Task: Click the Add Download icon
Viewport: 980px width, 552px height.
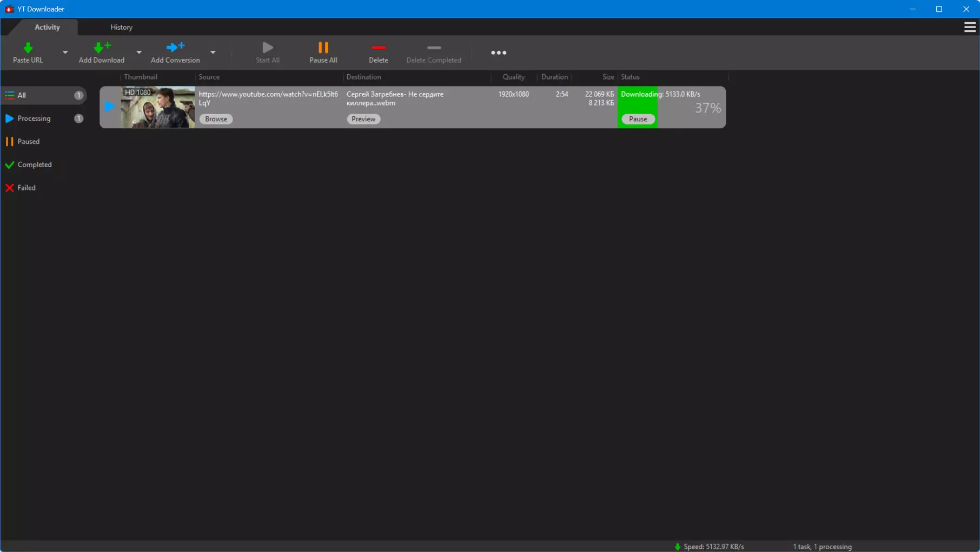Action: 102,48
